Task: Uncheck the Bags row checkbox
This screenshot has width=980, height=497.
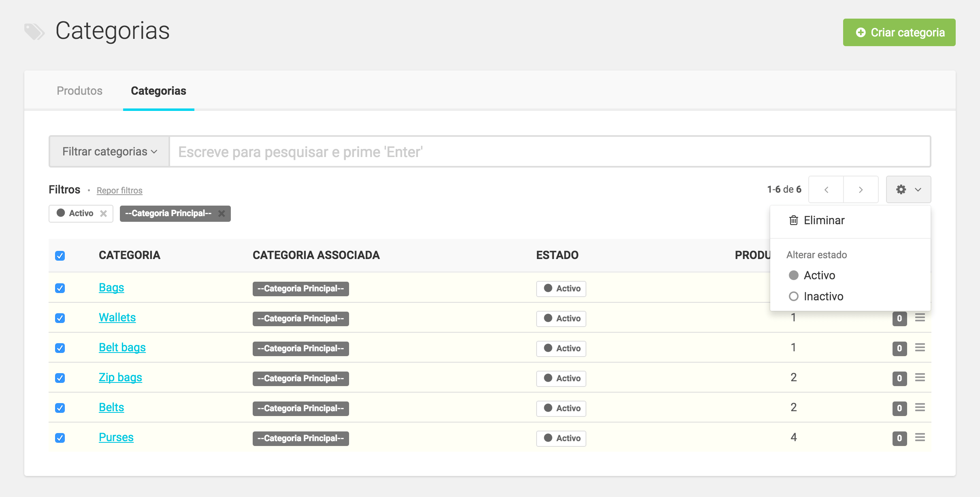Action: [x=60, y=288]
